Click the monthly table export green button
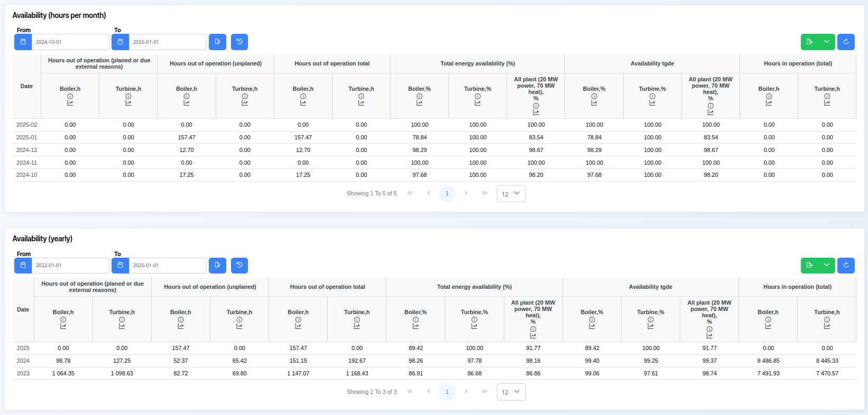The image size is (868, 415). coord(809,42)
